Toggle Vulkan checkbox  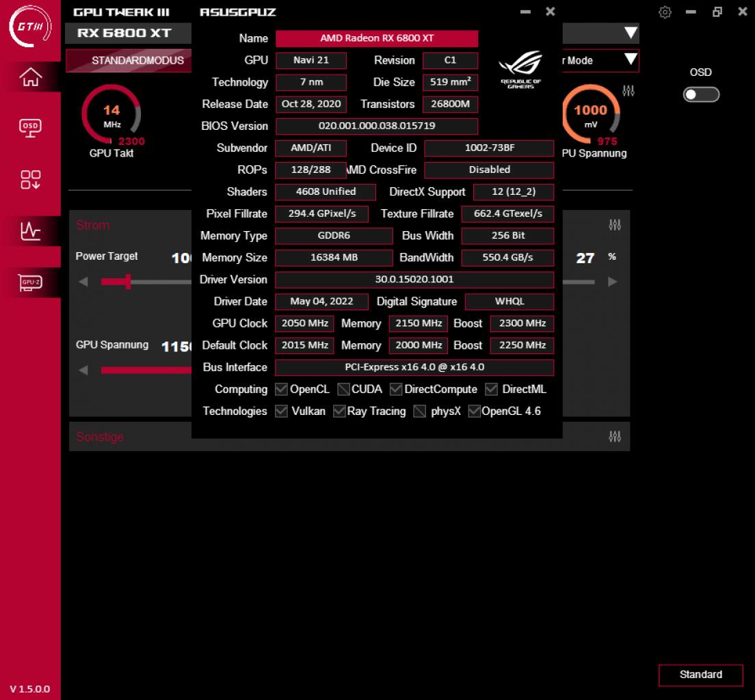click(x=281, y=411)
